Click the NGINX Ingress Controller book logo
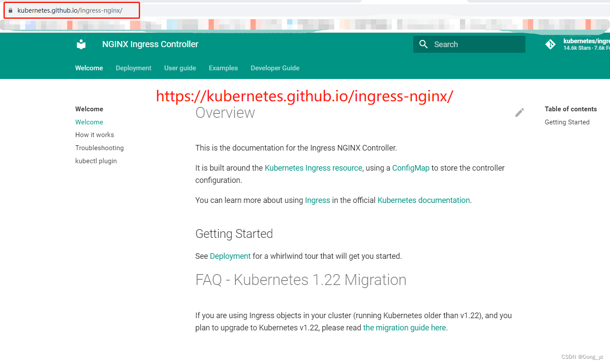 pos(81,44)
